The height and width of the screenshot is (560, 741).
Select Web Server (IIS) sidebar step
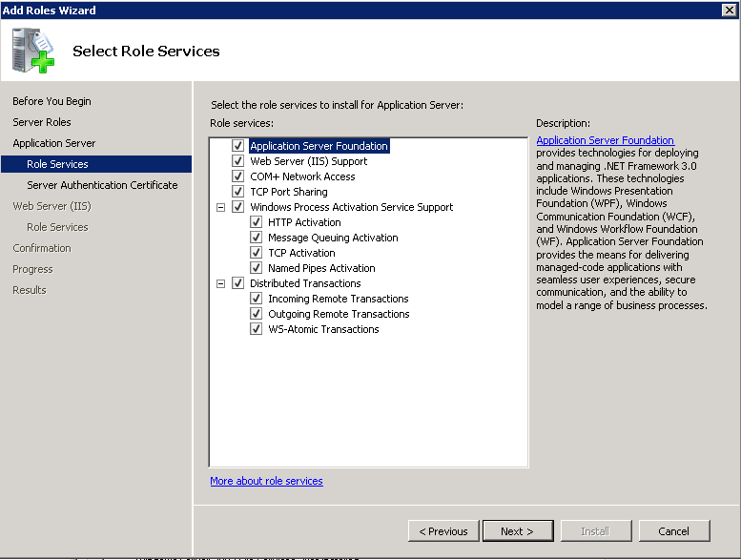coord(52,206)
